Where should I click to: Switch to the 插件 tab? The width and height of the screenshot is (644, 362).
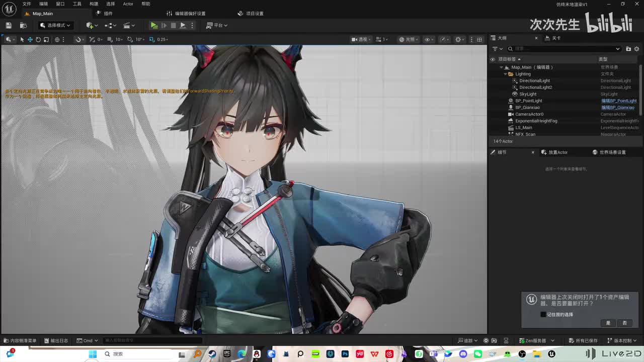[x=104, y=14]
